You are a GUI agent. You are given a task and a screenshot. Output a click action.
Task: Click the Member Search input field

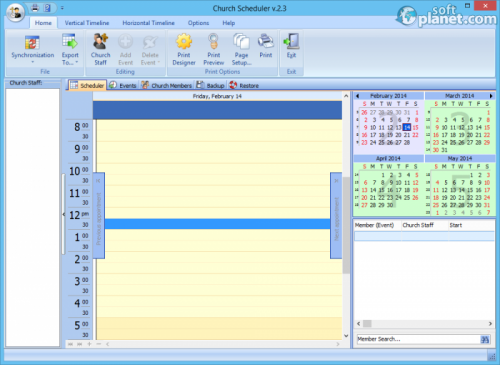(418, 339)
